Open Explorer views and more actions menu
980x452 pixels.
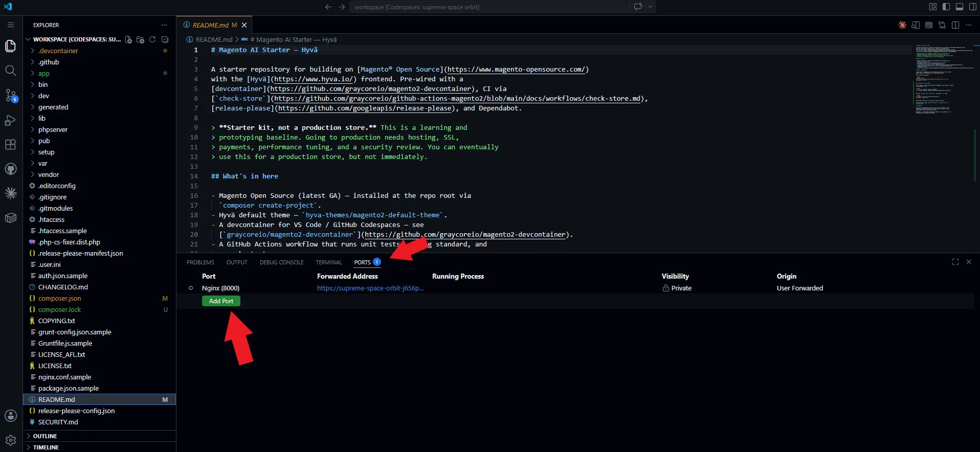[164, 25]
